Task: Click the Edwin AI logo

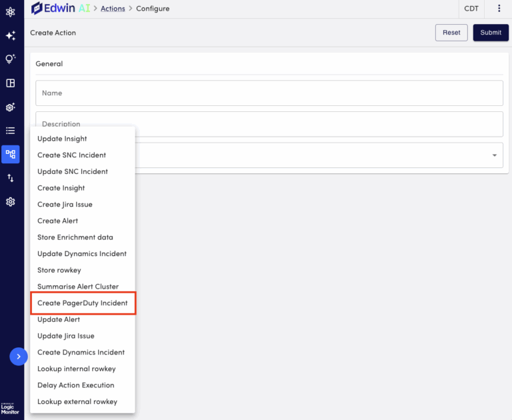Action: (61, 8)
